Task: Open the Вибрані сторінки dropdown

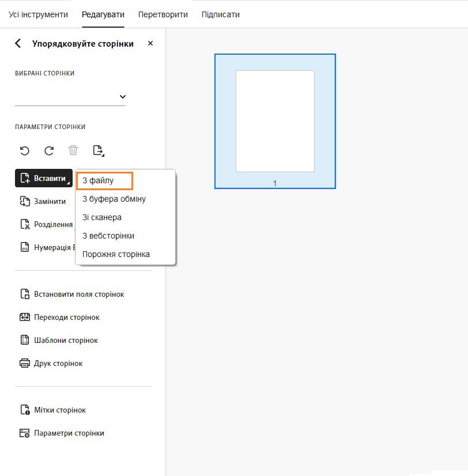Action: click(70, 97)
